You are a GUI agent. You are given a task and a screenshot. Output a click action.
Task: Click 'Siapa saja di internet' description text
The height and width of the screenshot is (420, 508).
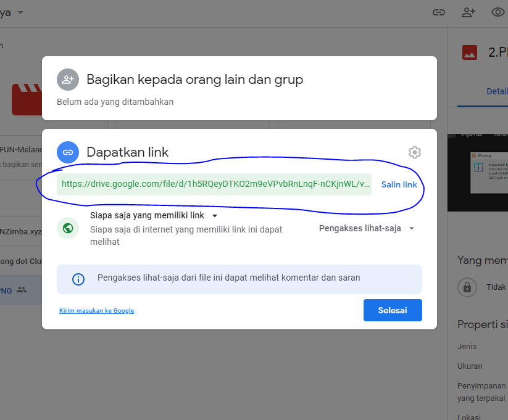186,236
